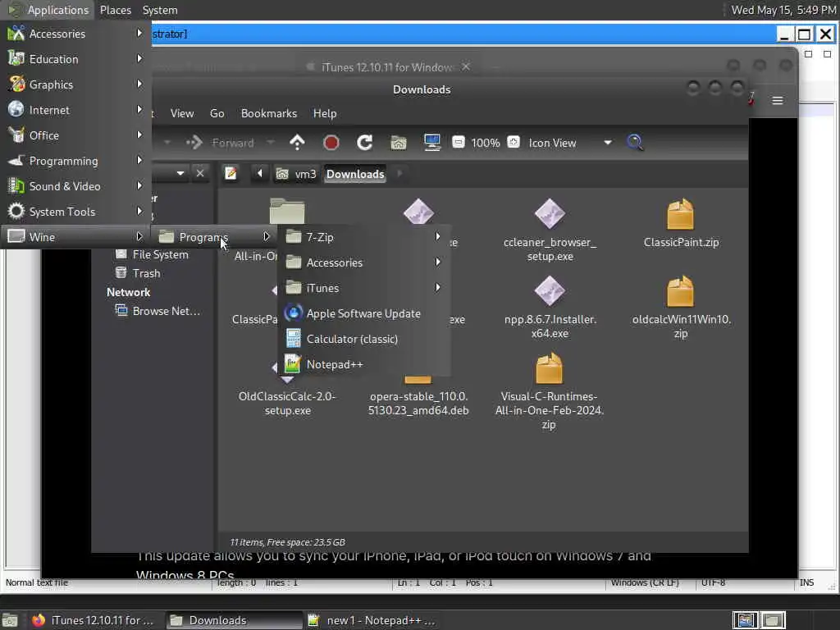The width and height of the screenshot is (840, 630).
Task: Open the Places menu in top panel
Action: 115,10
